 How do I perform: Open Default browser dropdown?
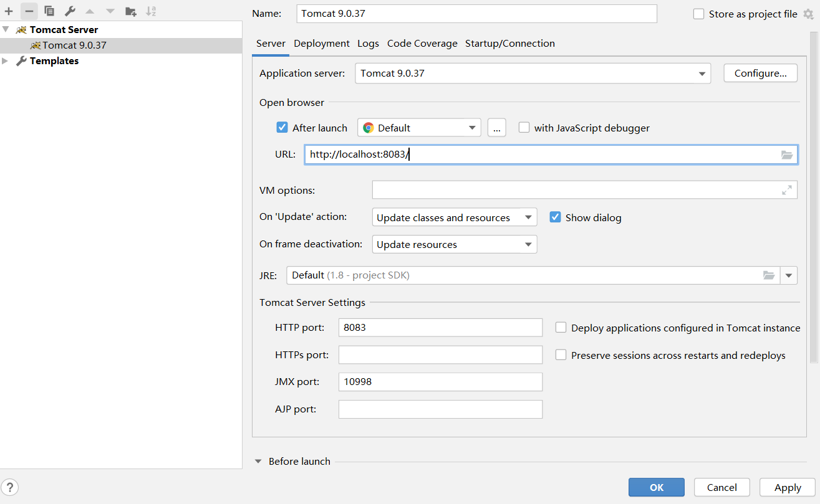(419, 128)
